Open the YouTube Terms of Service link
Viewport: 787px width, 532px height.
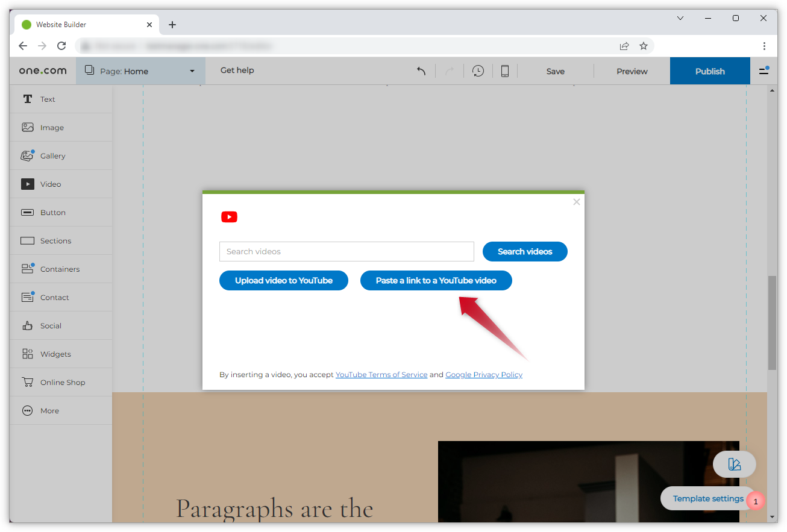pos(381,375)
